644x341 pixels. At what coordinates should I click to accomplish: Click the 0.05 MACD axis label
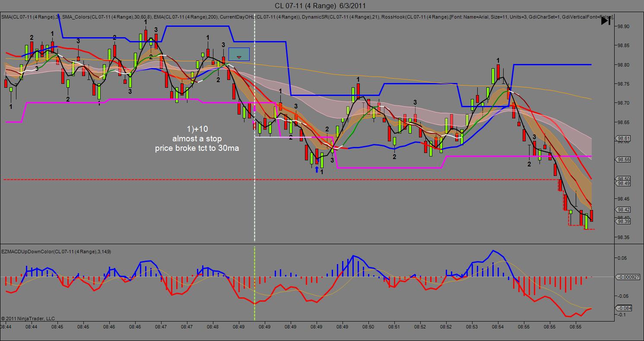(x=622, y=258)
